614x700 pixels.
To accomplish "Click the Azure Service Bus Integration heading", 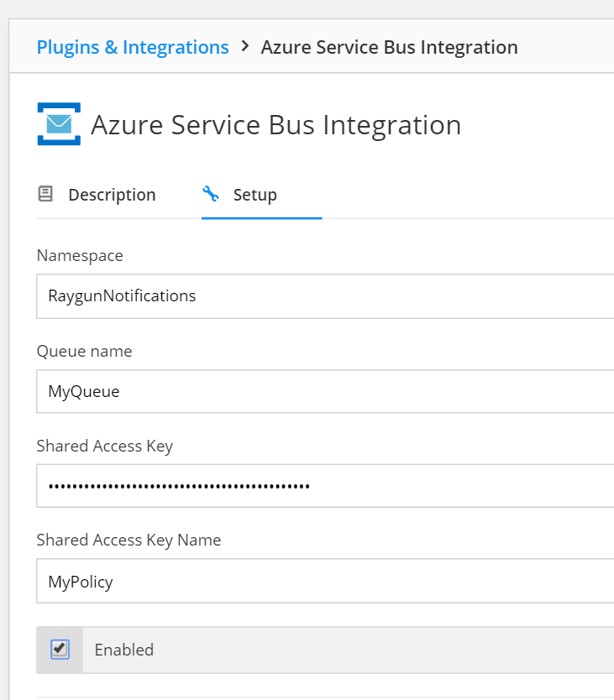I will (x=276, y=124).
